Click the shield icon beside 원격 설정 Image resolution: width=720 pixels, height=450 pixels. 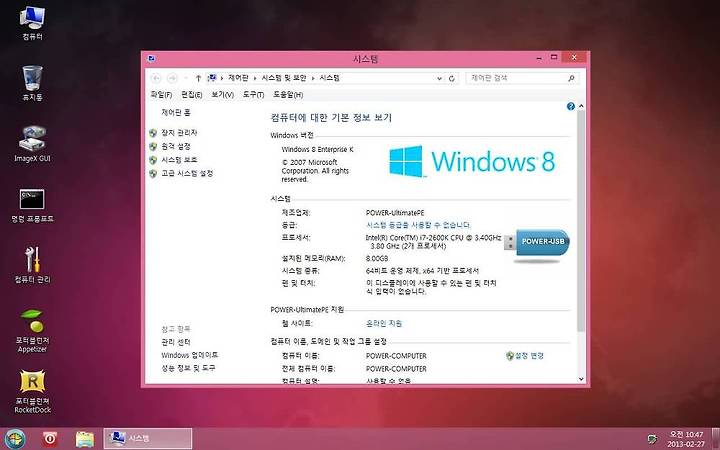click(x=153, y=146)
